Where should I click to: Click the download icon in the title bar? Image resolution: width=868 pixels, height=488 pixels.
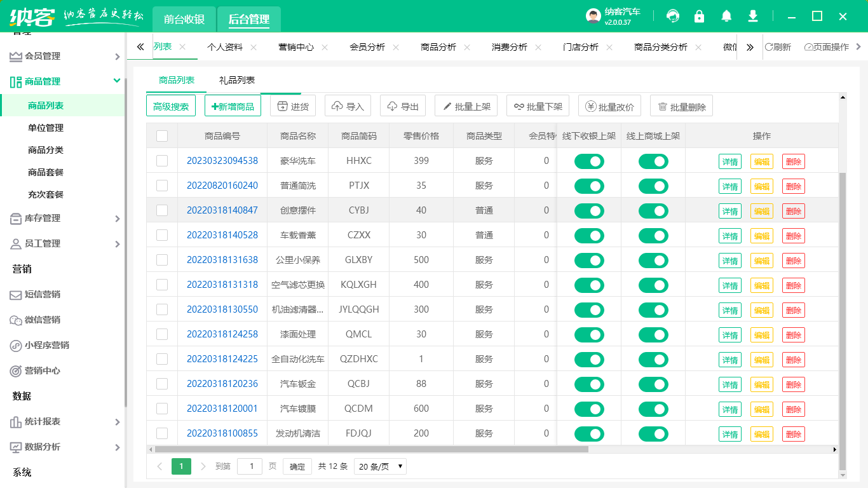coord(752,16)
